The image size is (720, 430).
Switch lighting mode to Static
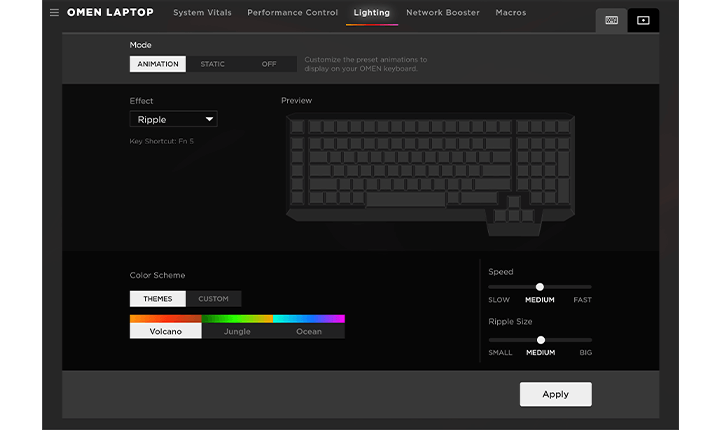[x=212, y=64]
